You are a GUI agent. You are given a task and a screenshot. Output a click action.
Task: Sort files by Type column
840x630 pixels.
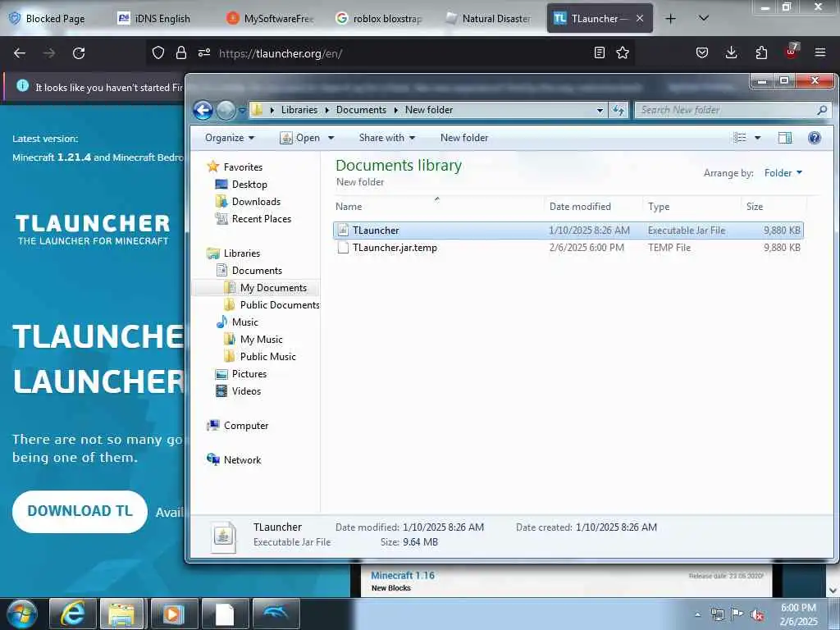pyautogui.click(x=692, y=206)
